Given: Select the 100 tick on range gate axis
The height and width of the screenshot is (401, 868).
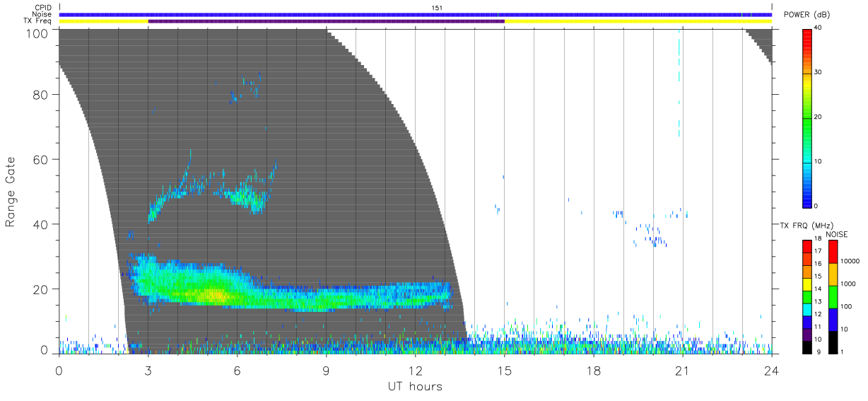Looking at the screenshot, I should tap(36, 33).
